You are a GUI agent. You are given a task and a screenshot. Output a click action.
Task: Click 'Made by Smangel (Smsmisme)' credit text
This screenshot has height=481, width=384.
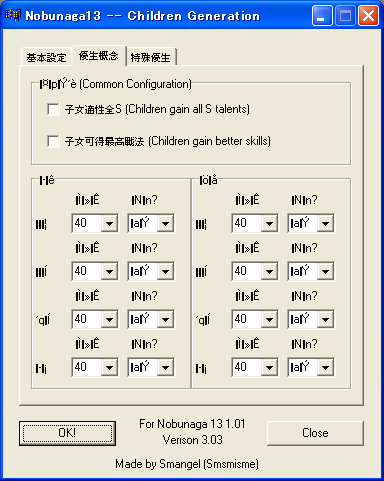[x=187, y=464]
